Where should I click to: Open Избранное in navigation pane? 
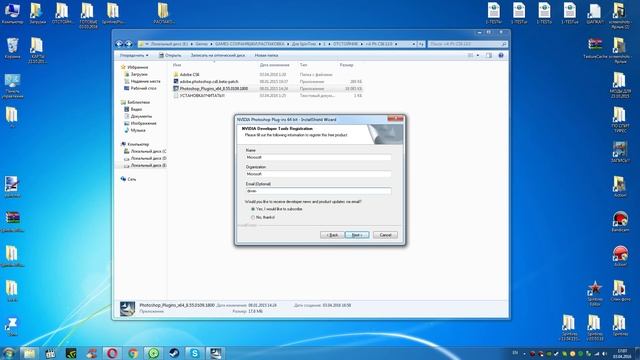tap(137, 67)
